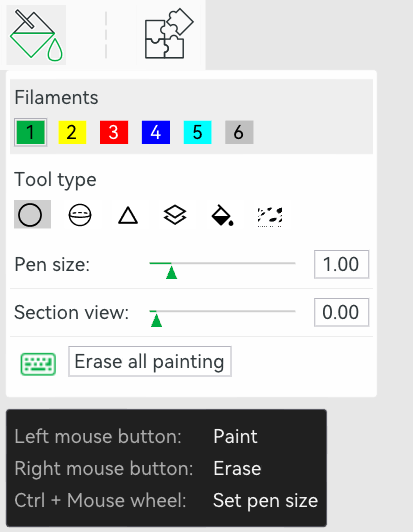The image size is (413, 532).
Task: Pick red filament 3
Action: click(x=114, y=132)
